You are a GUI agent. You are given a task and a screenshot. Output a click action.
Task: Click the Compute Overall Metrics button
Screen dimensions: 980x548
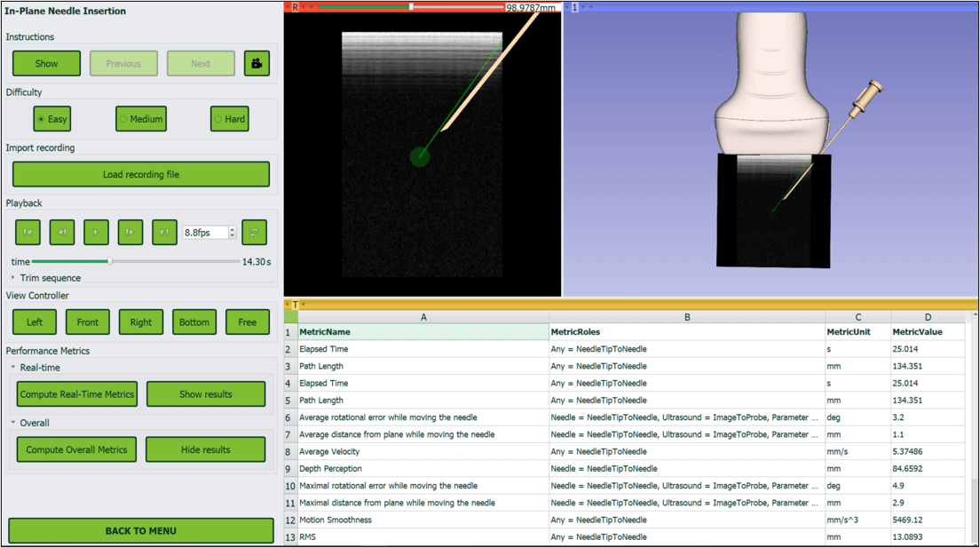(77, 449)
